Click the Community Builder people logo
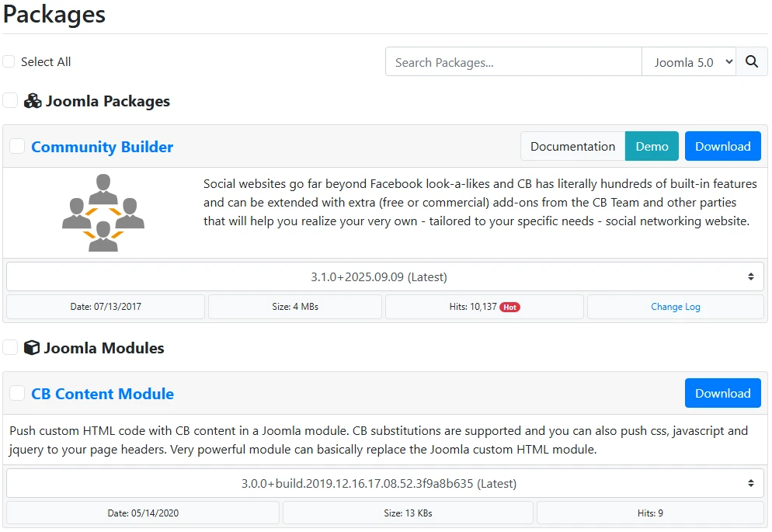 tap(103, 212)
